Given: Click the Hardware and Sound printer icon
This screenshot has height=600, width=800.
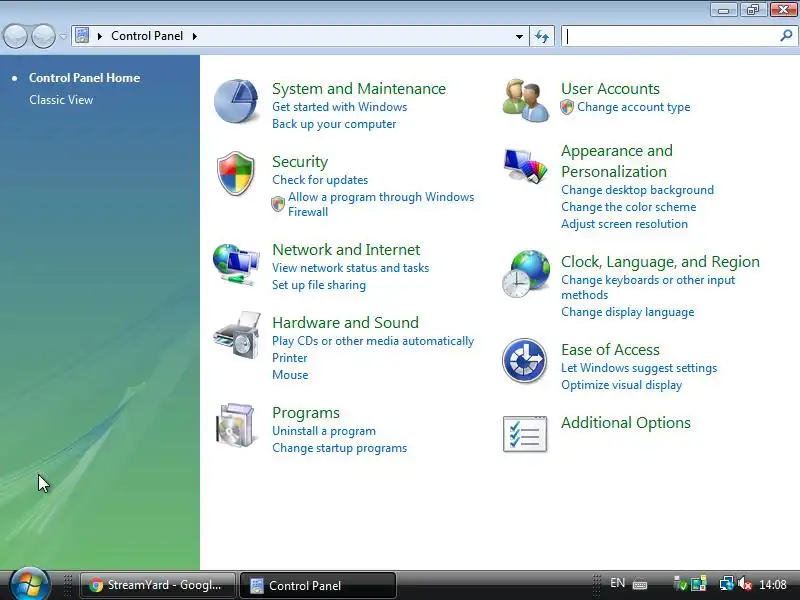Looking at the screenshot, I should (x=237, y=335).
